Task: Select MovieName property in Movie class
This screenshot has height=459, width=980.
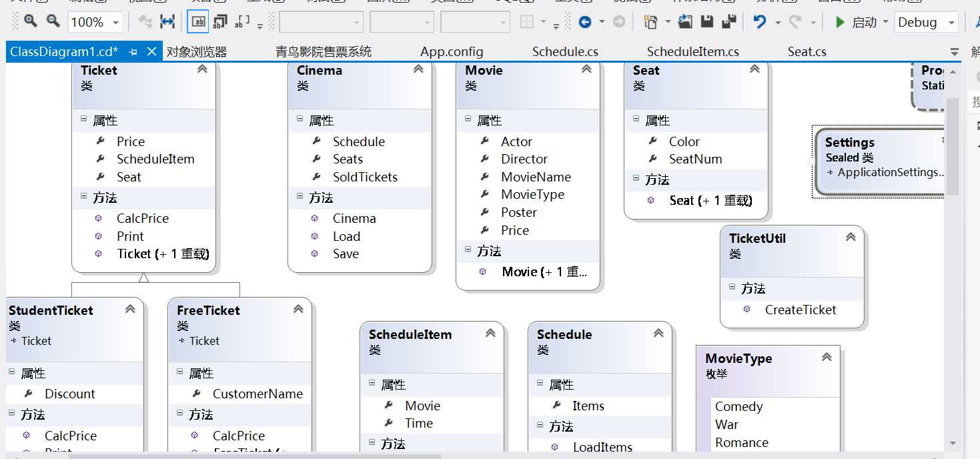Action: 536,177
